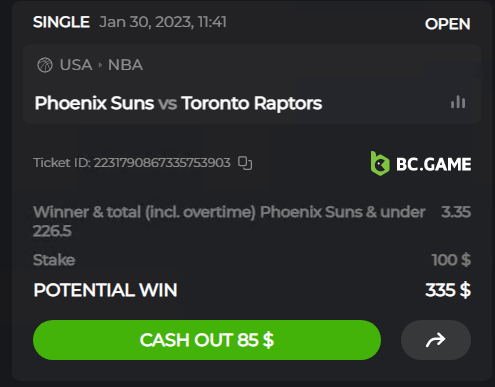Click the 335 $ potential win amount

click(x=448, y=290)
